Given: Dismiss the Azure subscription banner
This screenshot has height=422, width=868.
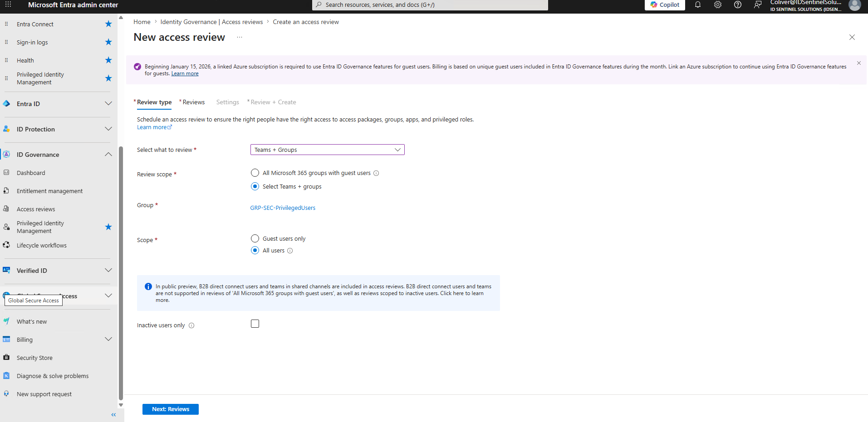Looking at the screenshot, I should click(859, 63).
